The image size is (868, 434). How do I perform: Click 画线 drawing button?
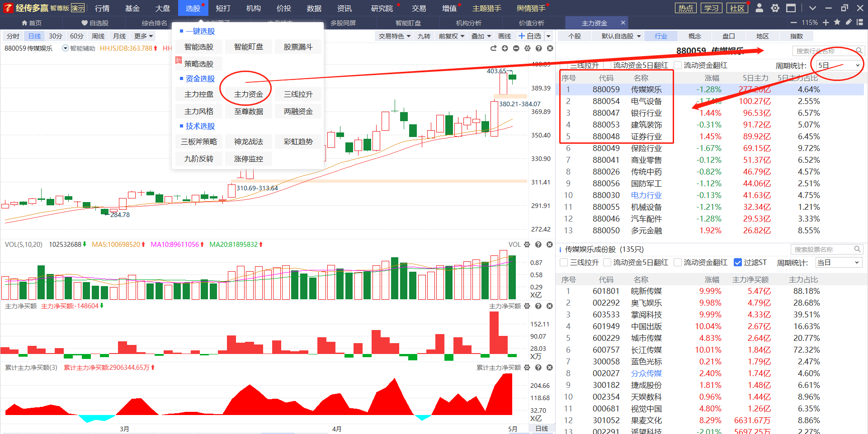505,36
